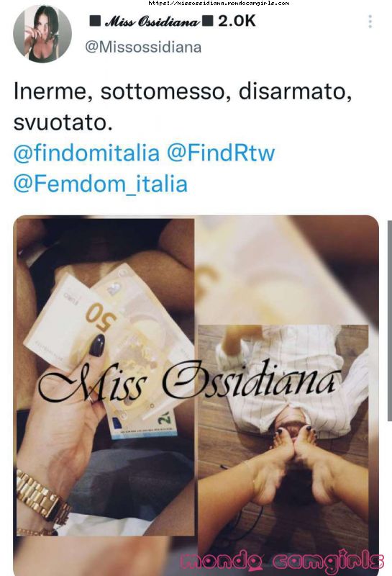
Task: Open the Miss Ossidiana display name profile
Action: click(x=152, y=22)
